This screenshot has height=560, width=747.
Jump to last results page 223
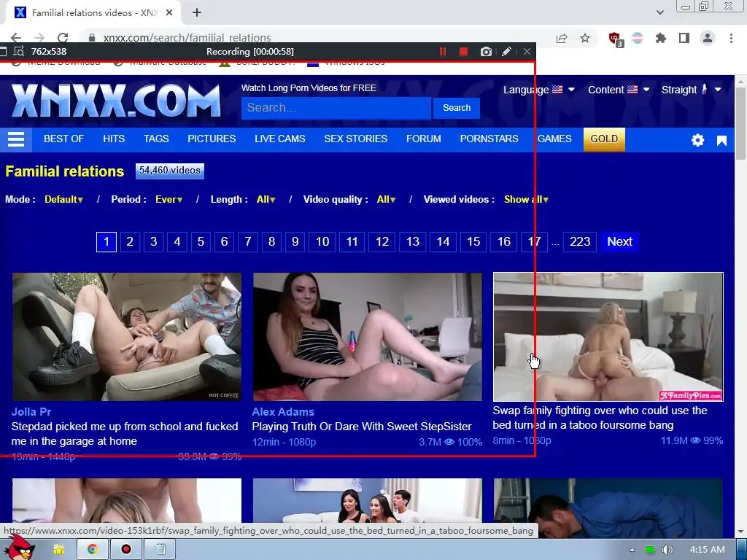[x=580, y=242]
